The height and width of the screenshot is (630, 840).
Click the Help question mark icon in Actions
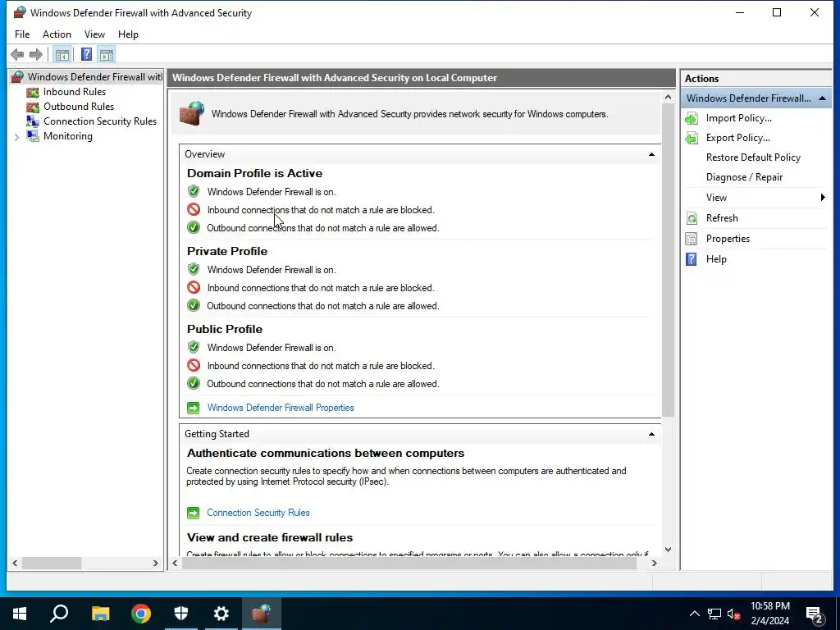(692, 259)
